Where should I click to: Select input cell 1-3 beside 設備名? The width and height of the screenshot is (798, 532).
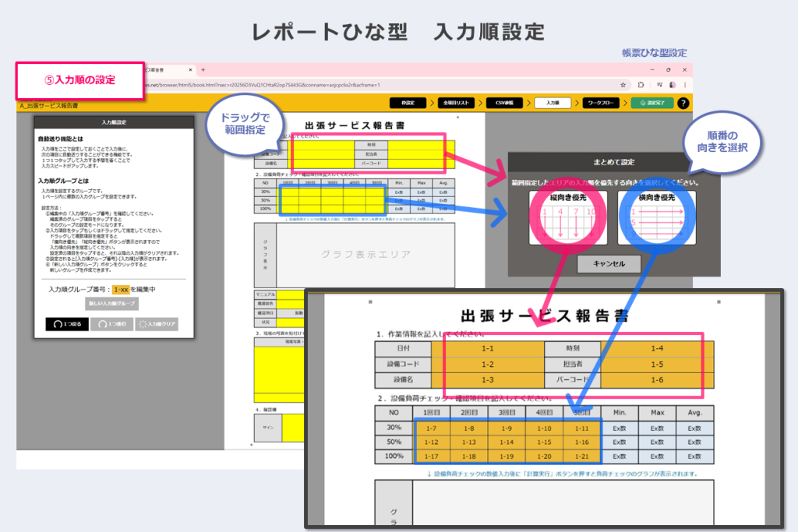click(x=488, y=380)
